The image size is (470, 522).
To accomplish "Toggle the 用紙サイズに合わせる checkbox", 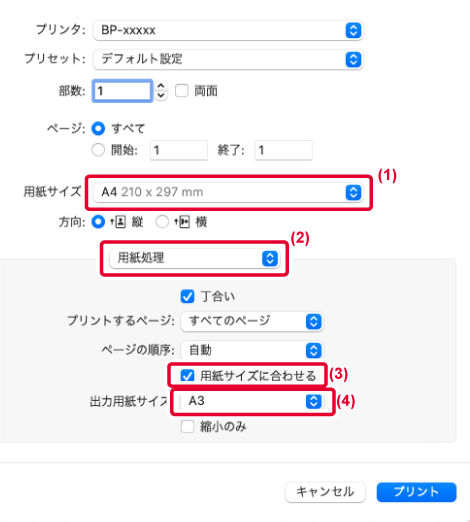I will coord(187,376).
